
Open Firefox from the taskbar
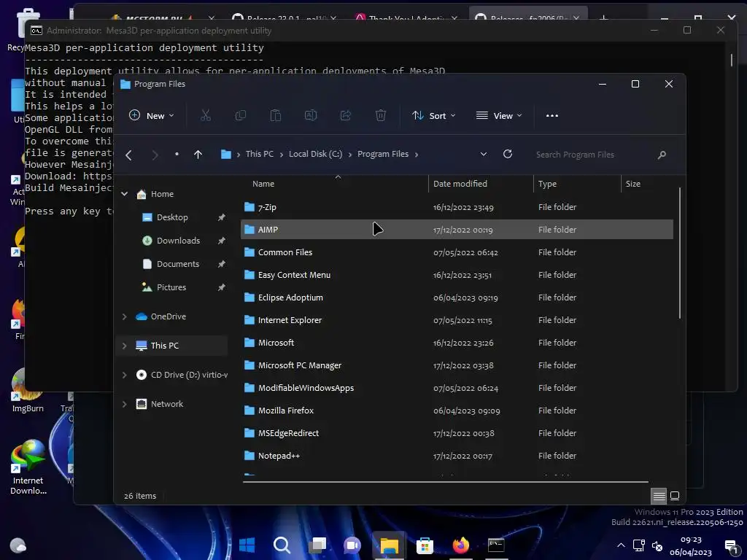pyautogui.click(x=460, y=545)
